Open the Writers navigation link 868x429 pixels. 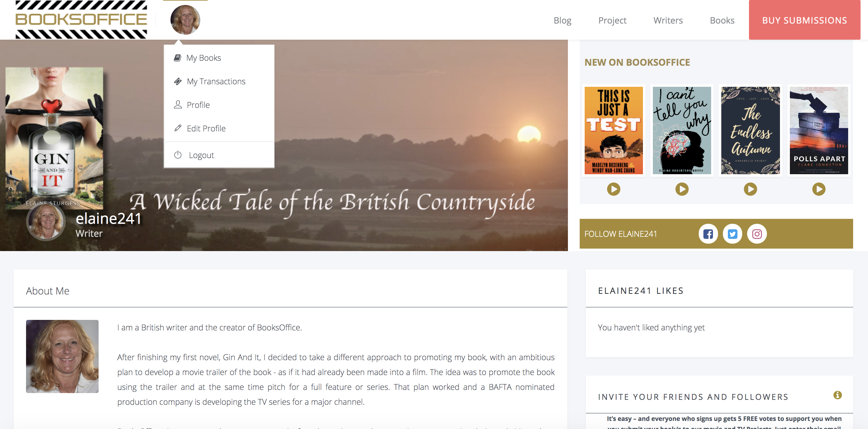click(668, 20)
